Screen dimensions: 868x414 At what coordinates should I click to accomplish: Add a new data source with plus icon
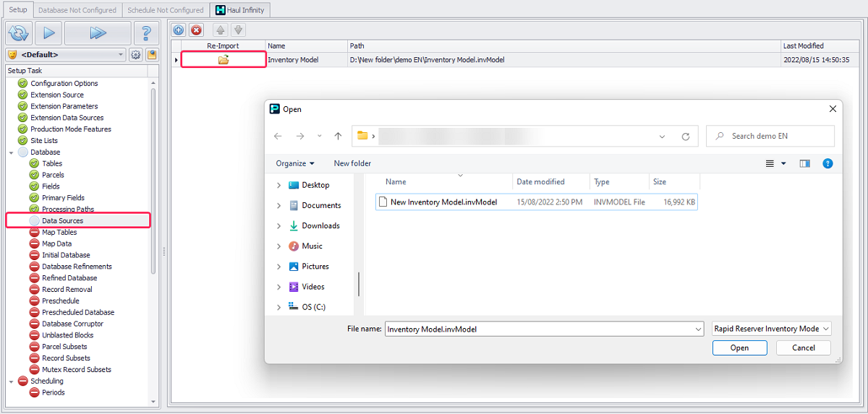pyautogui.click(x=179, y=30)
